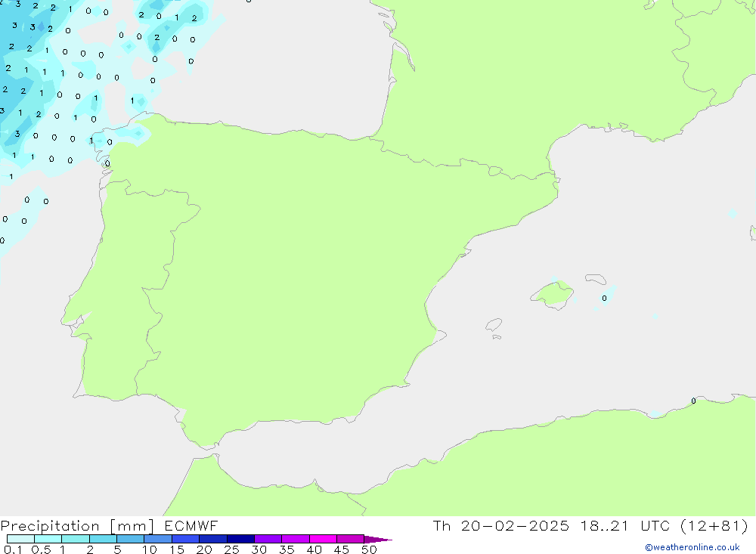756x554 pixels.
Task: Select the 25–30 mm navy legend swatch
Action: click(x=240, y=539)
